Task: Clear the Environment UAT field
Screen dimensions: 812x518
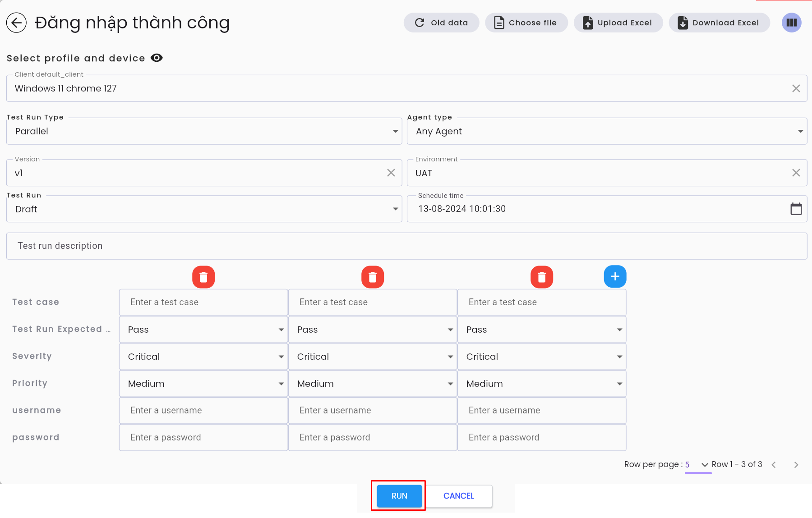Action: point(796,173)
